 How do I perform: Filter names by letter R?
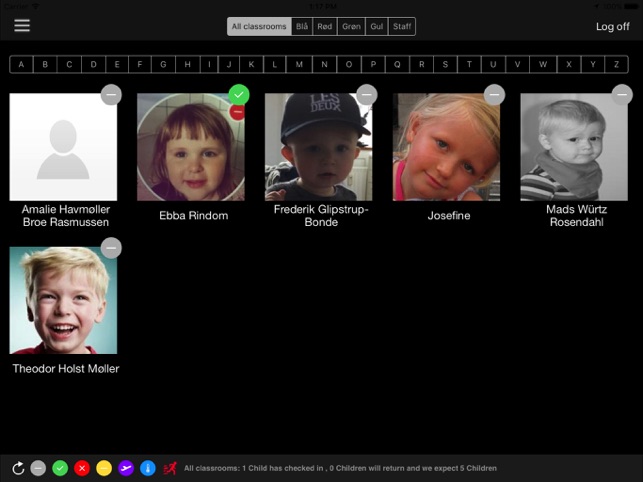pos(422,64)
